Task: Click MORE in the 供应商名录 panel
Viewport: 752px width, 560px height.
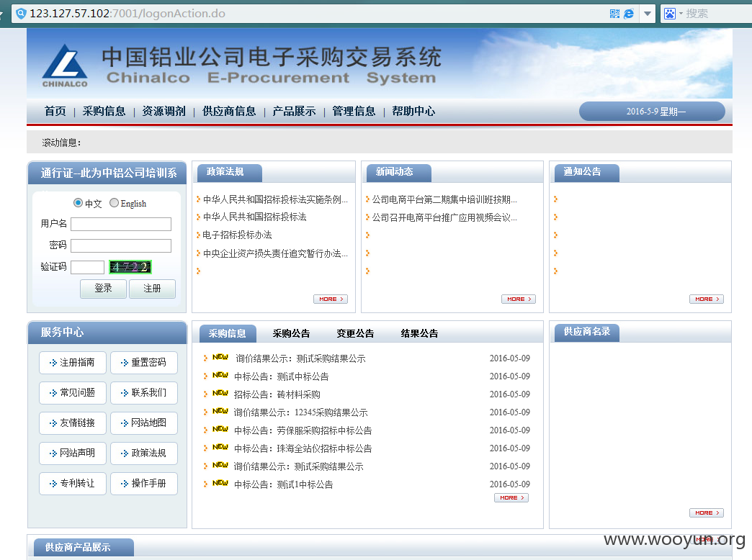Action: [707, 513]
